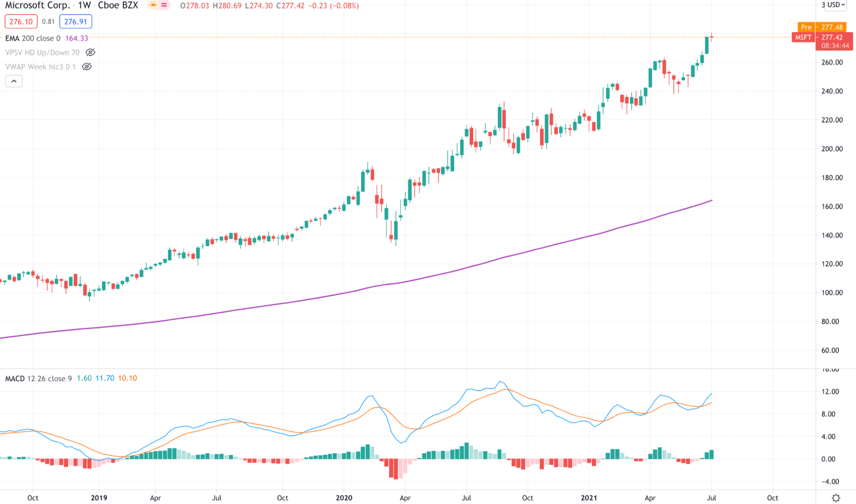856x504 pixels.
Task: Open chart settings gear icon
Action: [x=836, y=498]
